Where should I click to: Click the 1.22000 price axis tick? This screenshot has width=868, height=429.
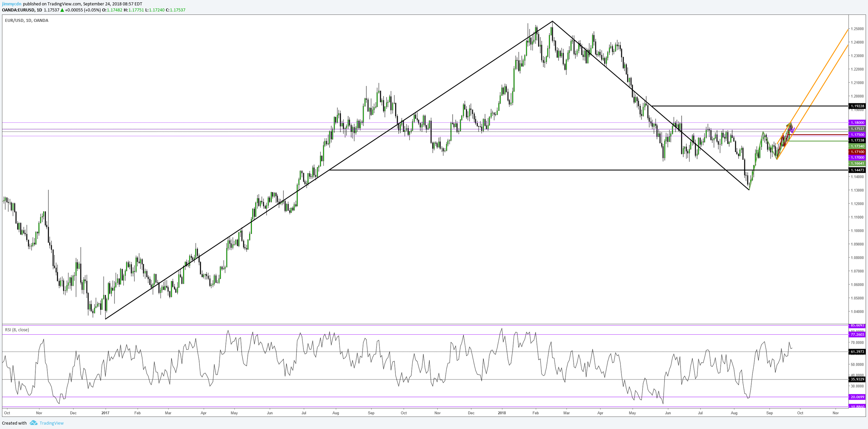(x=857, y=69)
